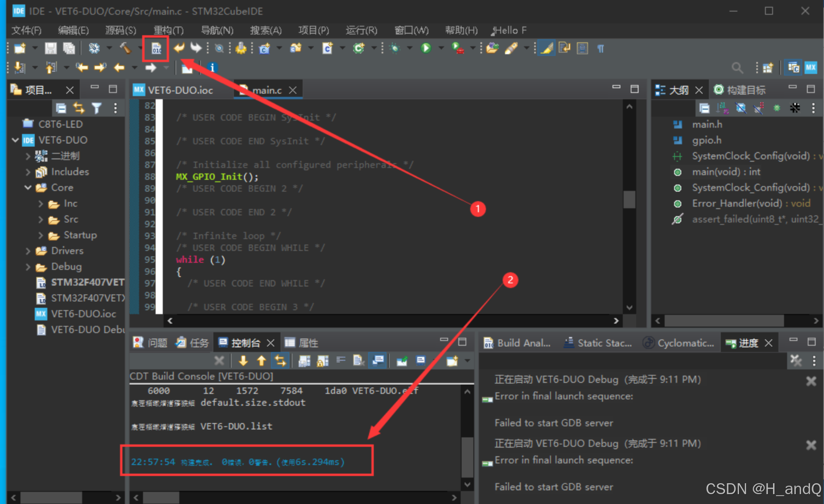This screenshot has width=824, height=504.
Task: Click the Open Element folder icon in toolbar
Action: pyautogui.click(x=492, y=48)
